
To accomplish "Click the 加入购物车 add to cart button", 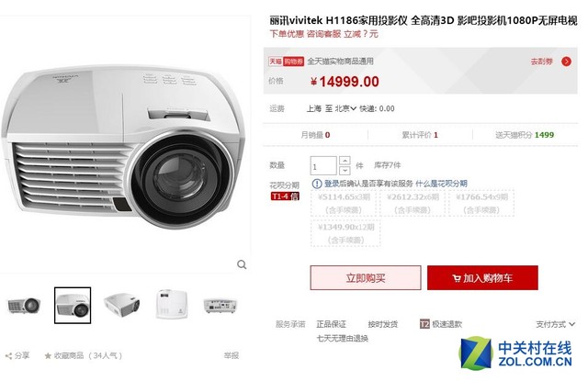I will (x=482, y=278).
